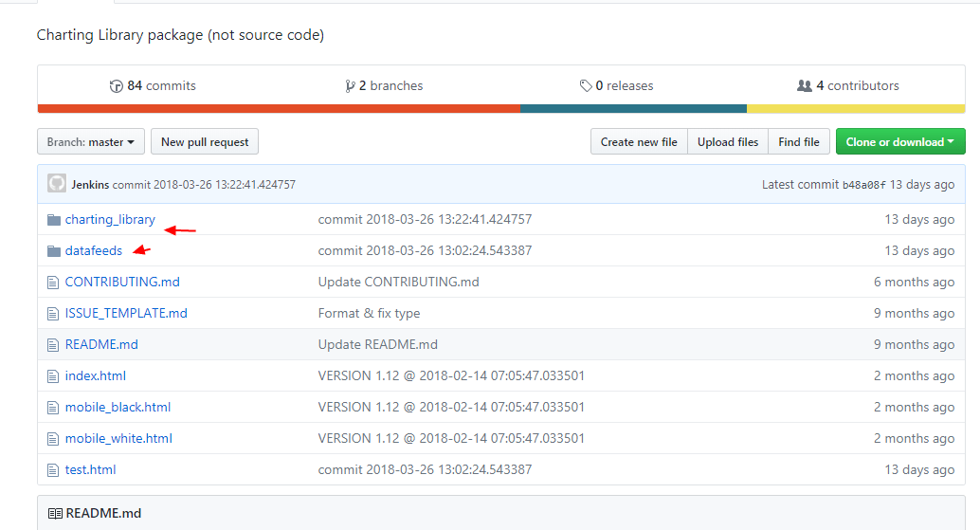Click the Jenkins avatar icon

(x=57, y=183)
